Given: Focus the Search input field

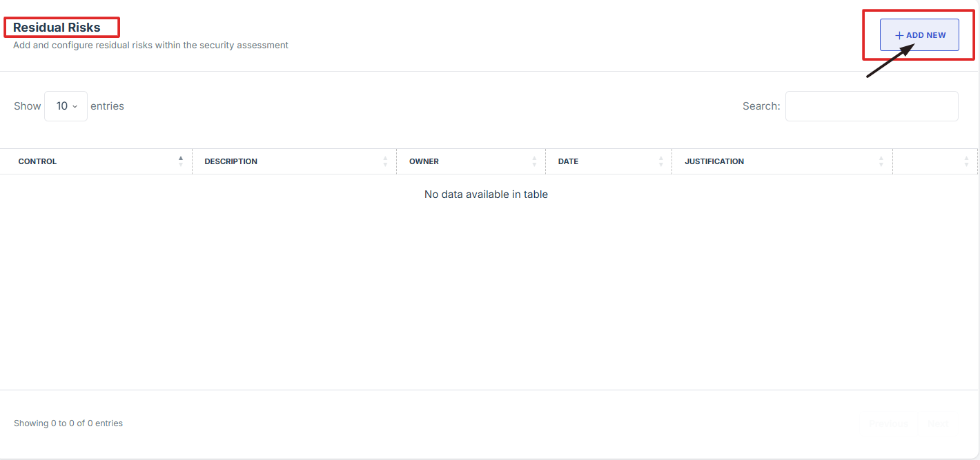Looking at the screenshot, I should tap(871, 106).
